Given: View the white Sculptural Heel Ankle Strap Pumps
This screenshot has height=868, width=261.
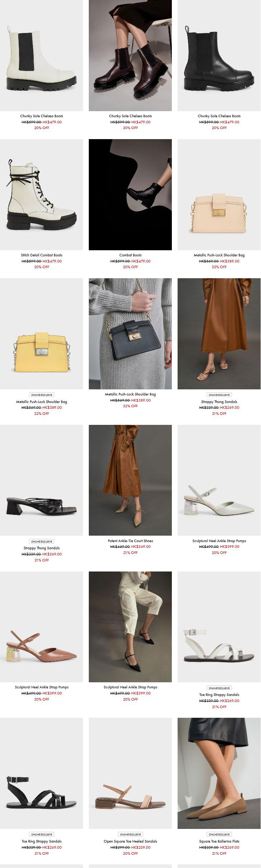Looking at the screenshot, I should coord(219,480).
